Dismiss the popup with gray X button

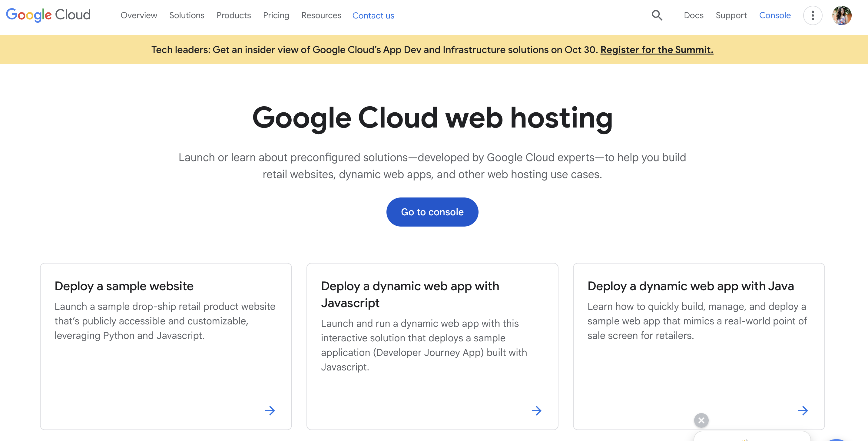[701, 420]
